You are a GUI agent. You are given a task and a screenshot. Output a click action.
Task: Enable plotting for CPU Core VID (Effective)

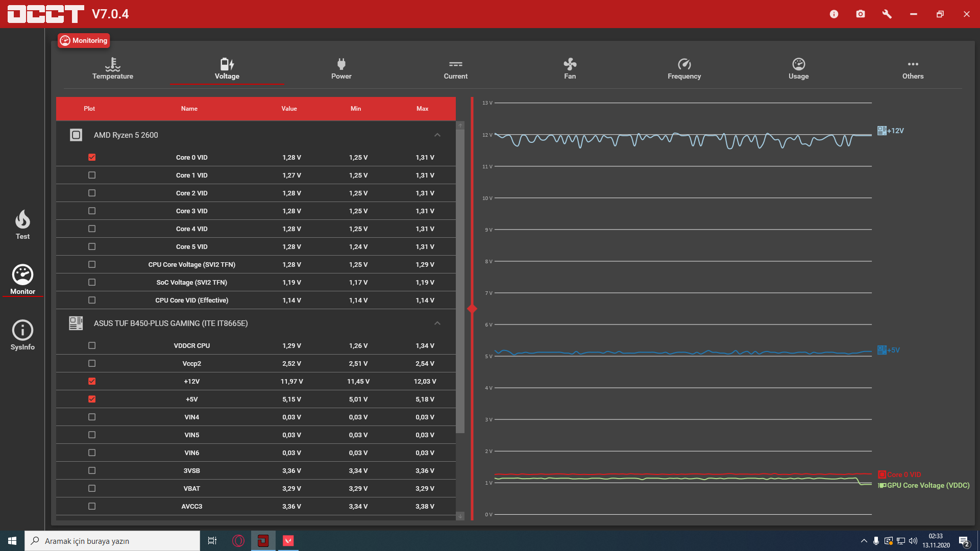[92, 300]
